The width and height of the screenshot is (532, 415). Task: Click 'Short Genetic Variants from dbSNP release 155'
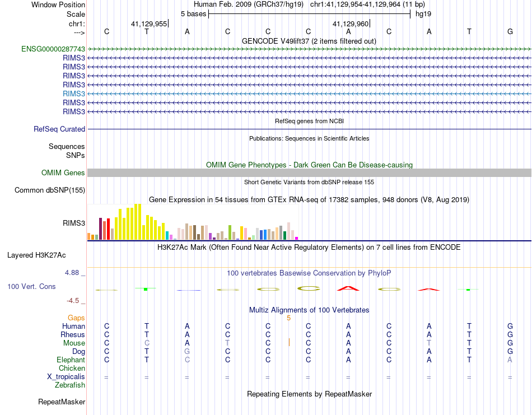pos(309,182)
